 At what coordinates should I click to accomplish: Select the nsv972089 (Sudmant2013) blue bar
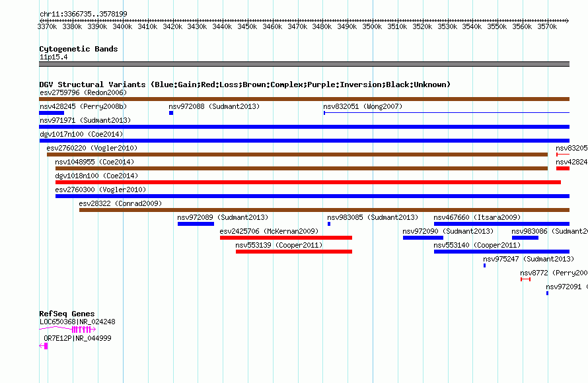point(196,224)
